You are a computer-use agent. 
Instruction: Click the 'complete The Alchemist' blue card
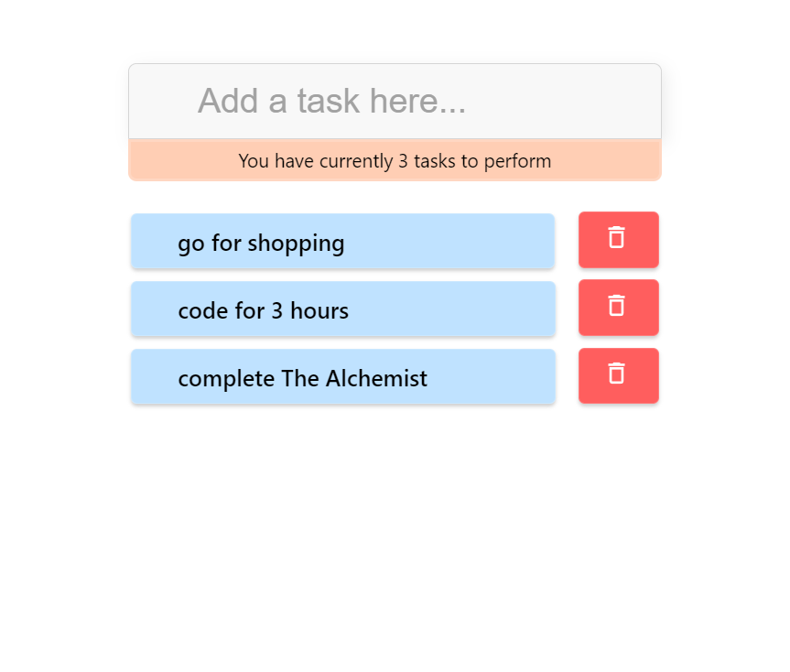pyautogui.click(x=343, y=376)
